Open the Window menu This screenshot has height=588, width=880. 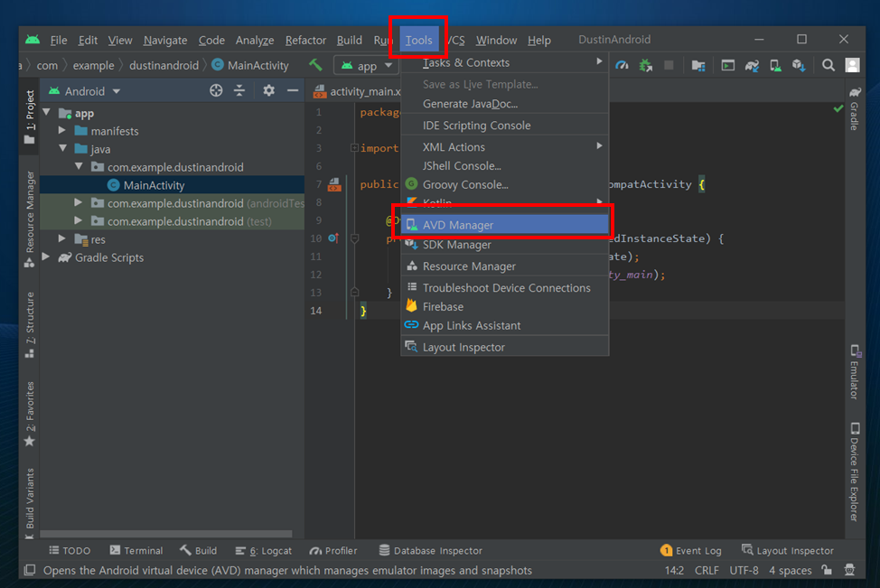coord(496,41)
